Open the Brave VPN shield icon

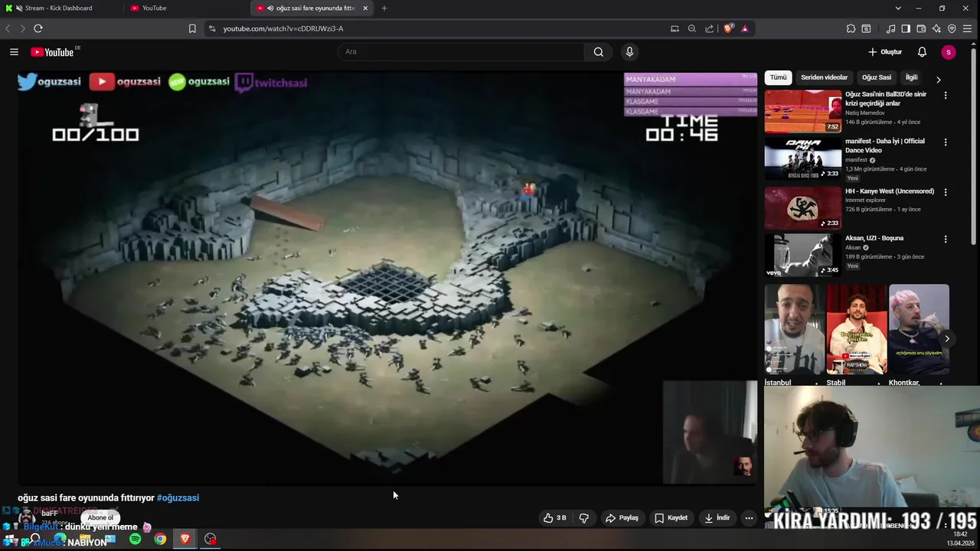952,28
